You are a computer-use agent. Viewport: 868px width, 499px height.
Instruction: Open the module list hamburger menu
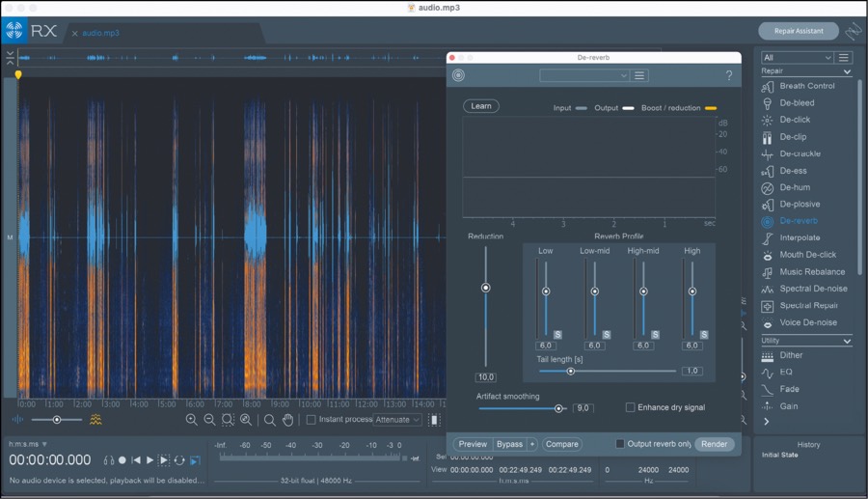click(844, 58)
